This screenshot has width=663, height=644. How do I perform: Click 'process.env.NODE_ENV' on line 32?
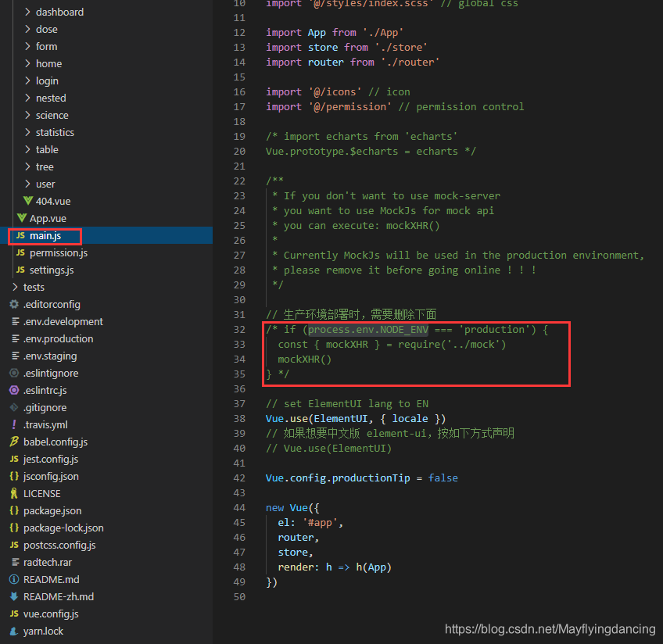tap(368, 330)
